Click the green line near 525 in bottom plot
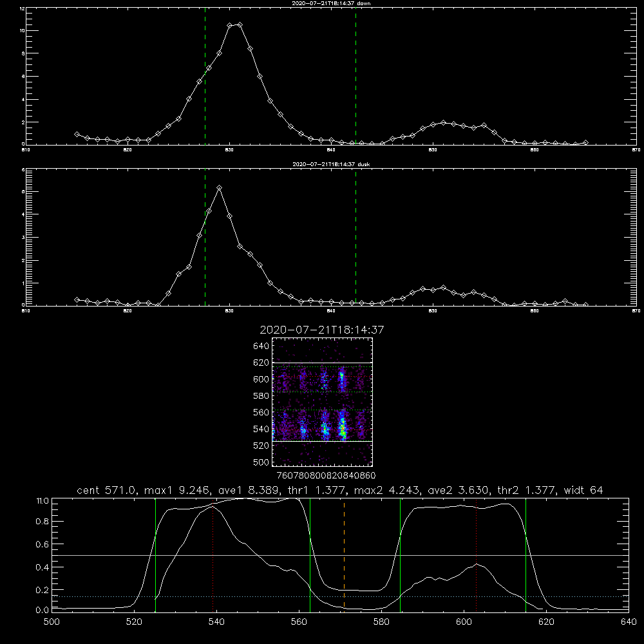644x644 pixels. (x=155, y=554)
